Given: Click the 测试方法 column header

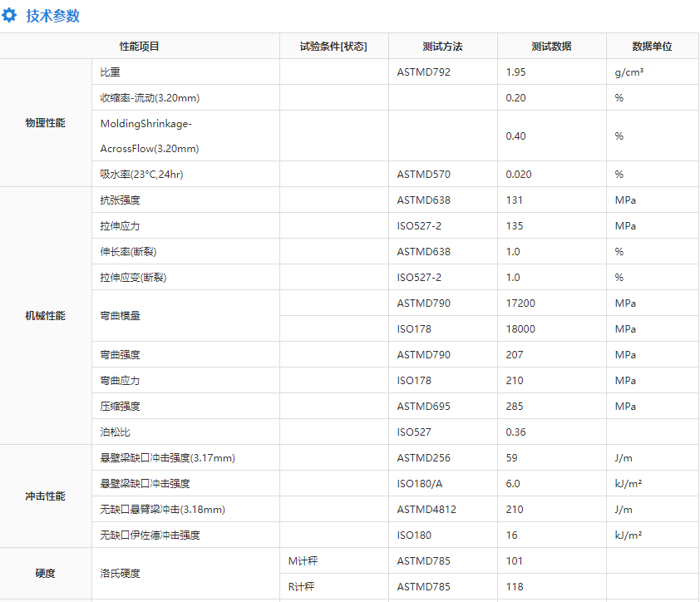Looking at the screenshot, I should tap(442, 47).
